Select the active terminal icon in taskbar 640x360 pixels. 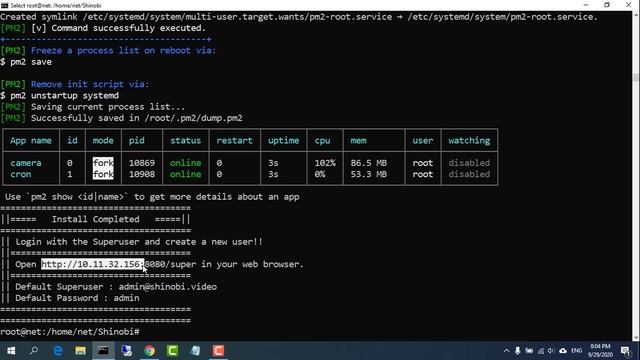[x=103, y=351]
